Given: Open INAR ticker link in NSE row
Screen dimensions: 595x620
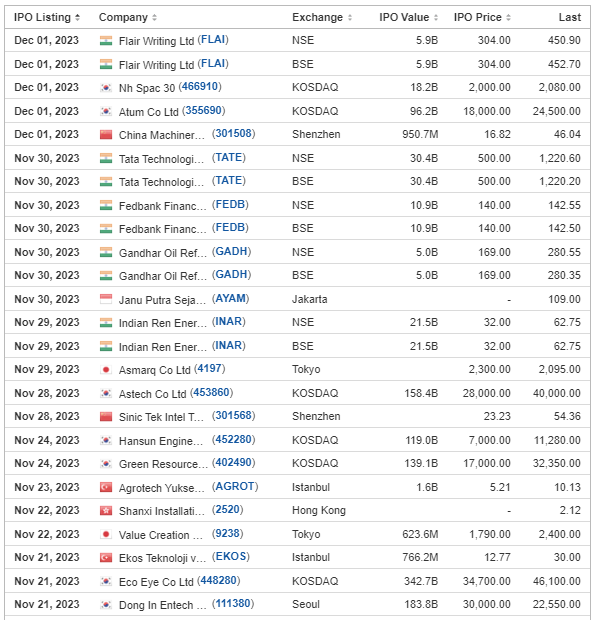Looking at the screenshot, I should click(x=229, y=322).
